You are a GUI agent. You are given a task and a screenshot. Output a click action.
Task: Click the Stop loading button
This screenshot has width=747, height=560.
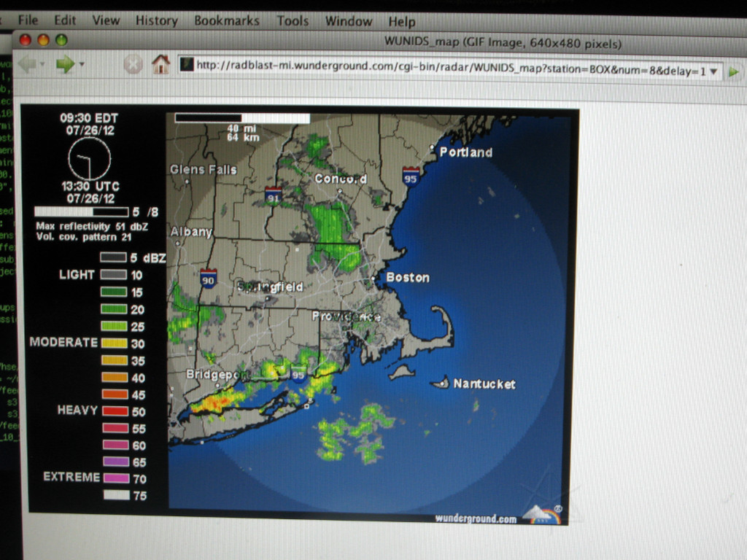click(x=133, y=65)
